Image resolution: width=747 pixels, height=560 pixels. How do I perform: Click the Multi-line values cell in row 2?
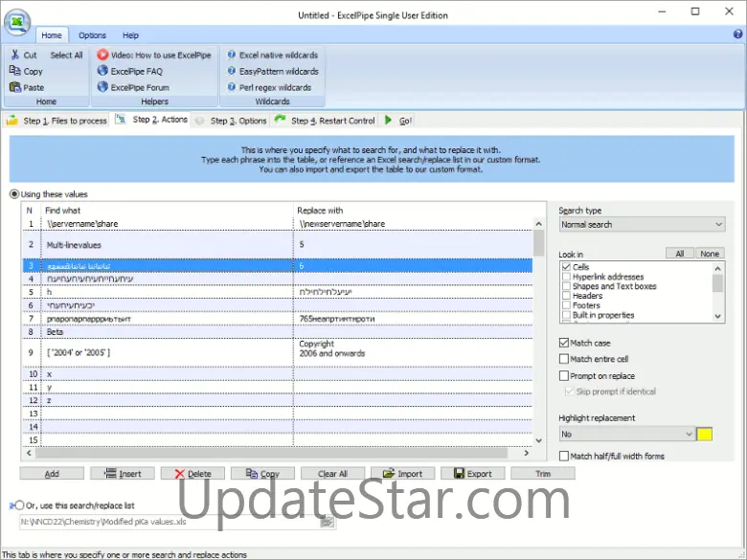[x=168, y=245]
